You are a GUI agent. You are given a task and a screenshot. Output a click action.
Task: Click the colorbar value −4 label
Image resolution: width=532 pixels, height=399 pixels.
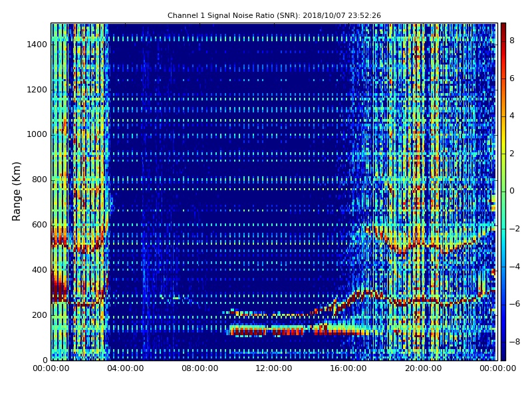pos(514,267)
